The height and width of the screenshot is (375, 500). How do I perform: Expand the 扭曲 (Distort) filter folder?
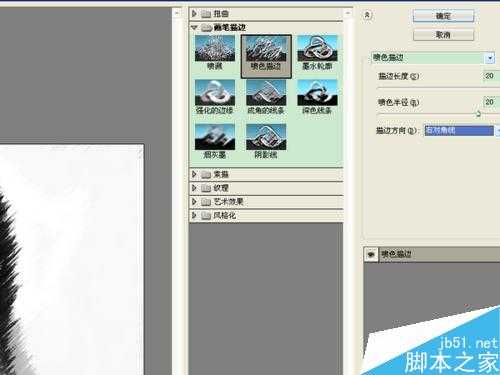coord(194,14)
